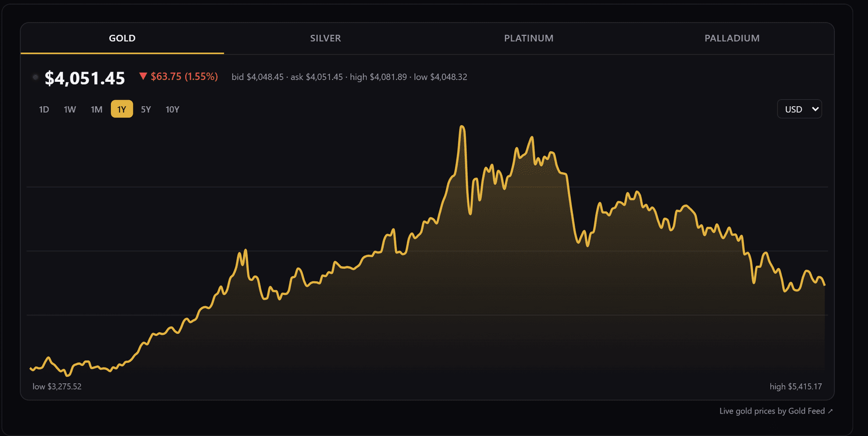The height and width of the screenshot is (436, 868).
Task: Switch chart to 5Y range
Action: pos(146,109)
